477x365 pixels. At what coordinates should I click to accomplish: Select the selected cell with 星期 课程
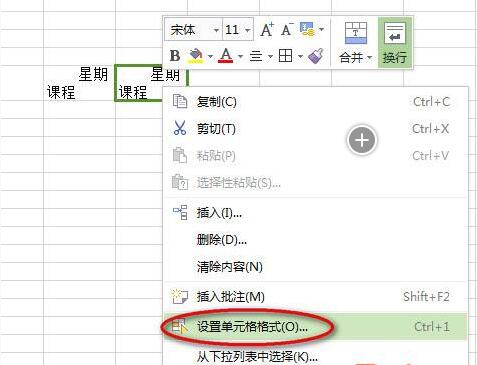click(x=151, y=83)
